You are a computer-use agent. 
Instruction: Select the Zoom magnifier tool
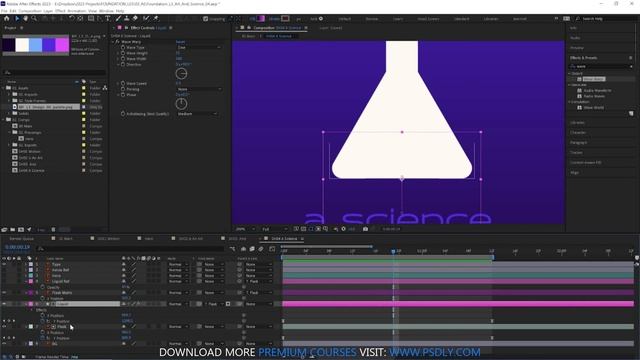tap(34, 18)
